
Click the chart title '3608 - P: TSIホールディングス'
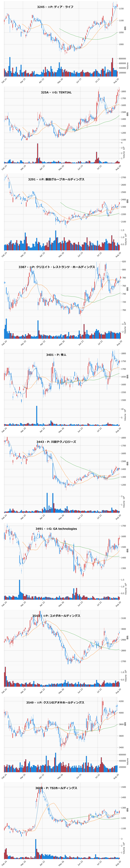(x=56, y=788)
